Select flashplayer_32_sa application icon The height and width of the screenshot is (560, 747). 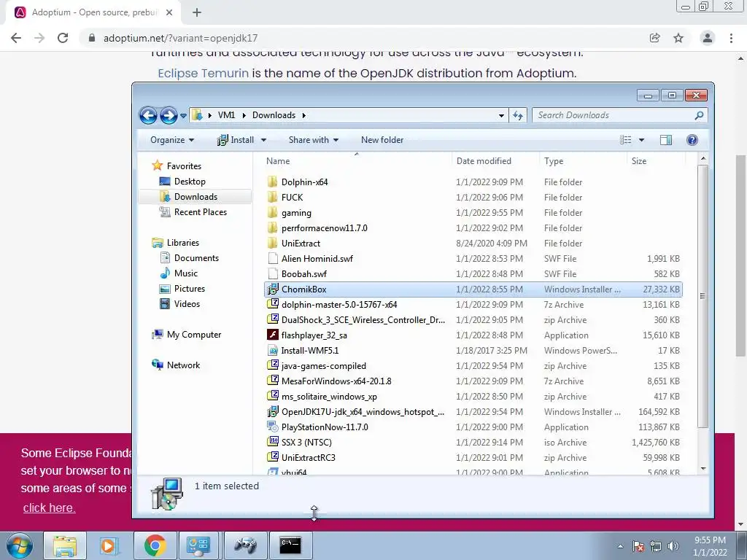[273, 335]
